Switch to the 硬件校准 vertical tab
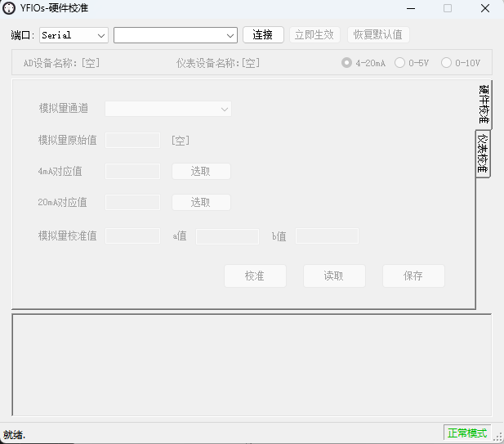 click(x=484, y=104)
